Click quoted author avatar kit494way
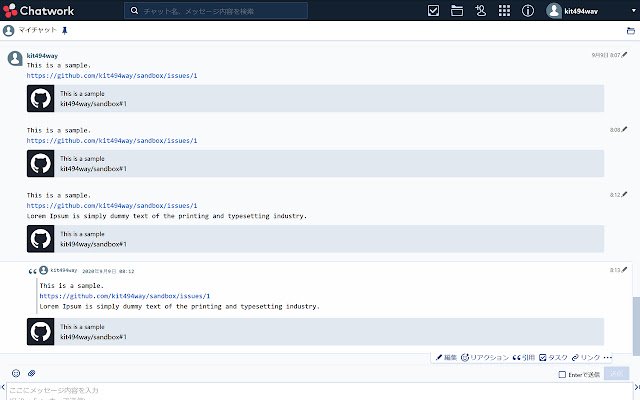Viewport: 640px width, 400px height. tap(44, 270)
